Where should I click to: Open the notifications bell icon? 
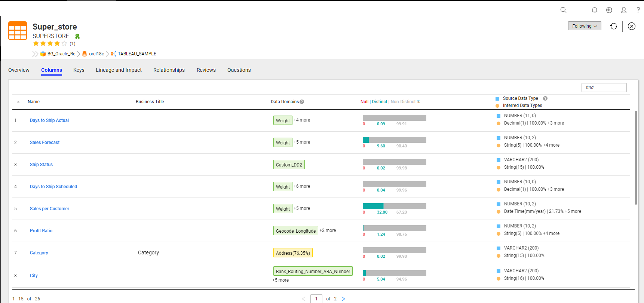click(x=594, y=10)
